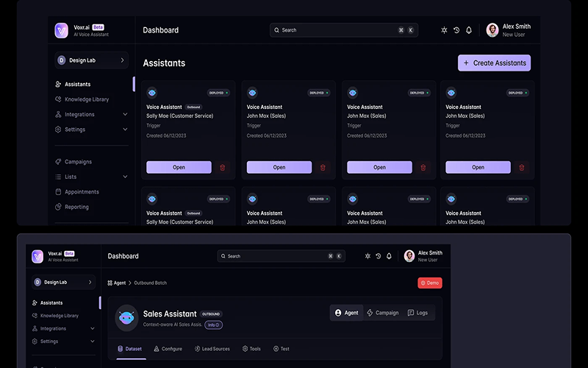This screenshot has height=368, width=588.
Task: Click the Campaigns megaphone icon in sidebar
Action: tap(58, 162)
